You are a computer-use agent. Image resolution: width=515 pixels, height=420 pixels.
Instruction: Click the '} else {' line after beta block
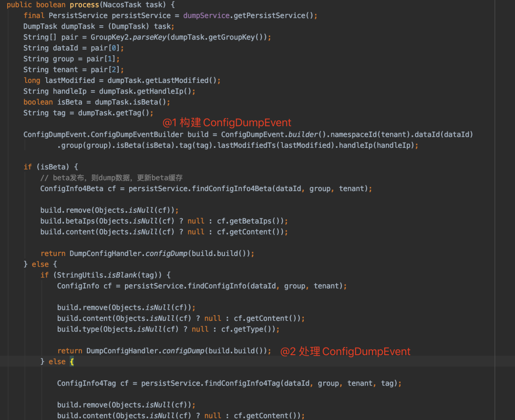(x=40, y=265)
